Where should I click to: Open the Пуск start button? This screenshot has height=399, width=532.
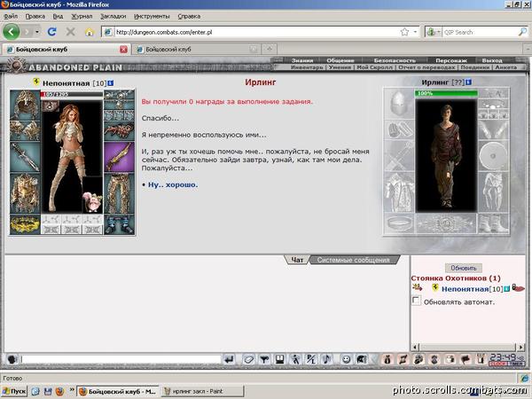point(14,392)
